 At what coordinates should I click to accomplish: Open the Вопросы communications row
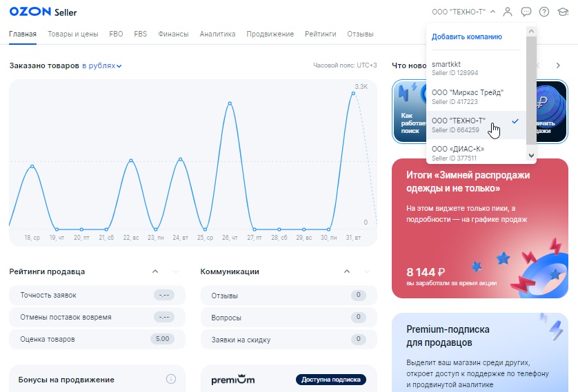point(288,318)
